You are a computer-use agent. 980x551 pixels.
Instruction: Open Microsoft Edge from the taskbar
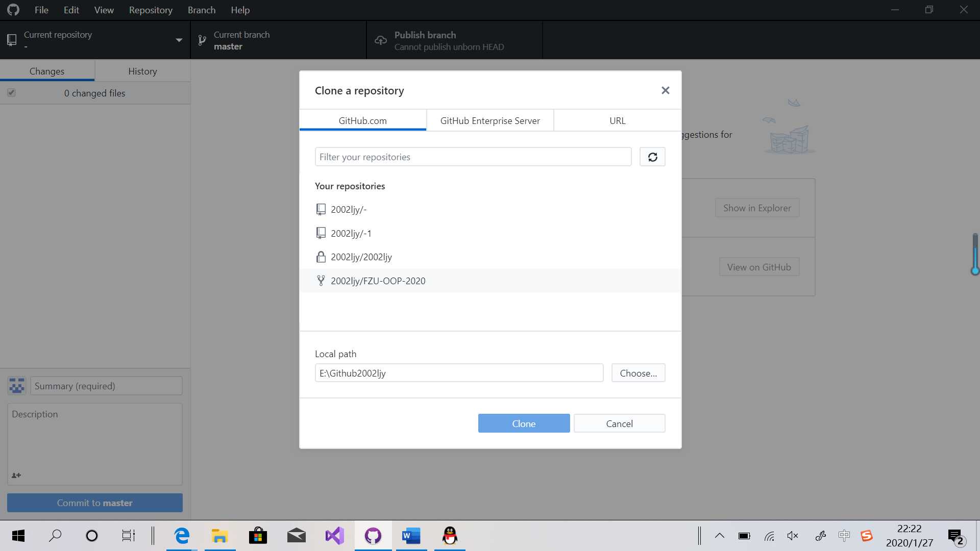(182, 536)
